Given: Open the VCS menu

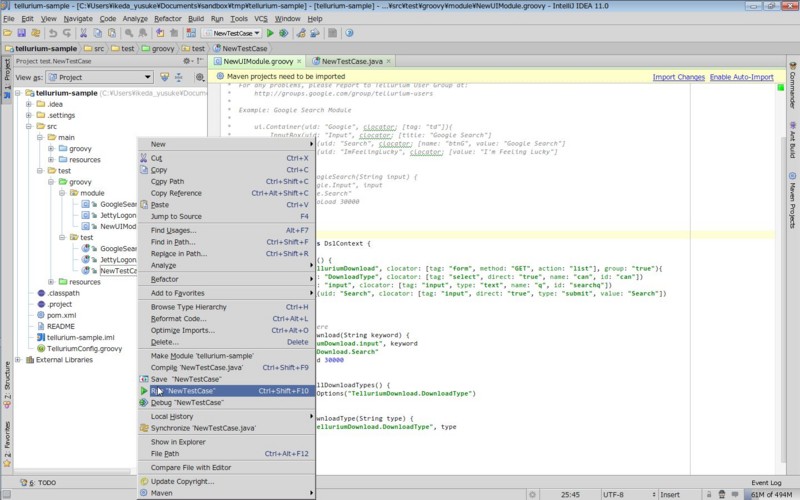Looking at the screenshot, I should [x=261, y=18].
